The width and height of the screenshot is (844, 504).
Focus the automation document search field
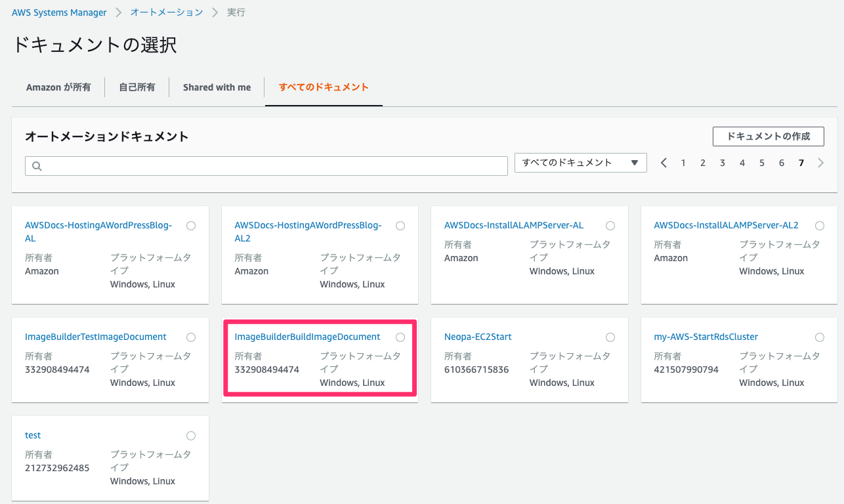[266, 166]
